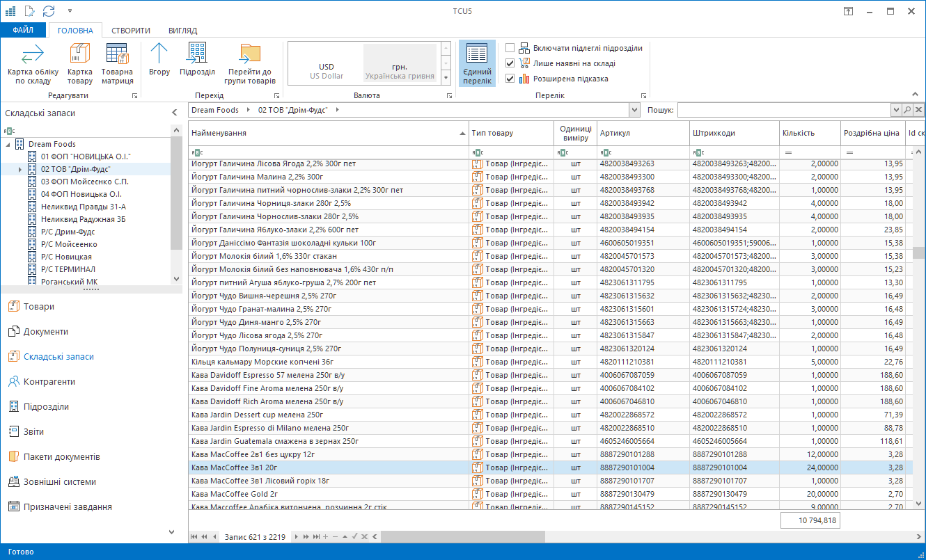
Task: Click Кількість column header
Action: (x=810, y=133)
